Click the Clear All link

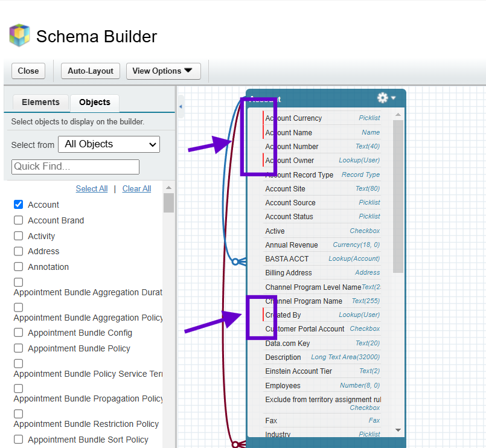point(136,188)
